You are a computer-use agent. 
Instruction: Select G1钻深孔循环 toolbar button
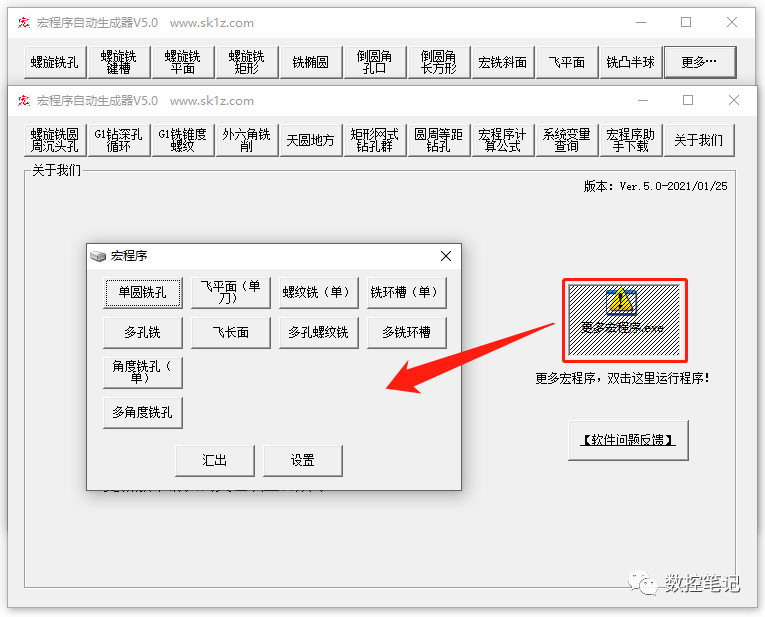tap(119, 140)
